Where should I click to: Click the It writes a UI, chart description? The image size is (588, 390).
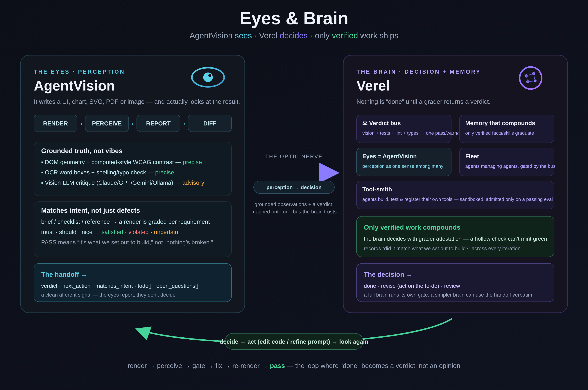[x=137, y=102]
